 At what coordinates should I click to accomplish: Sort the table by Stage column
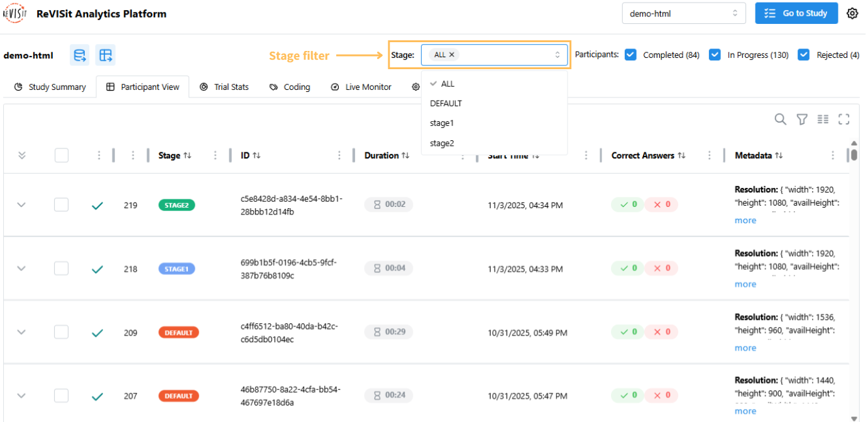(187, 156)
